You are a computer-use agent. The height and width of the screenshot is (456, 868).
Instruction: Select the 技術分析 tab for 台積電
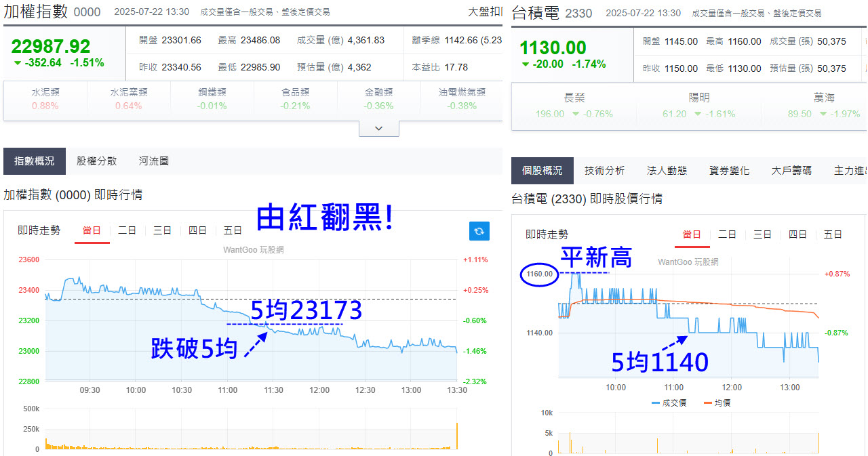pyautogui.click(x=604, y=171)
